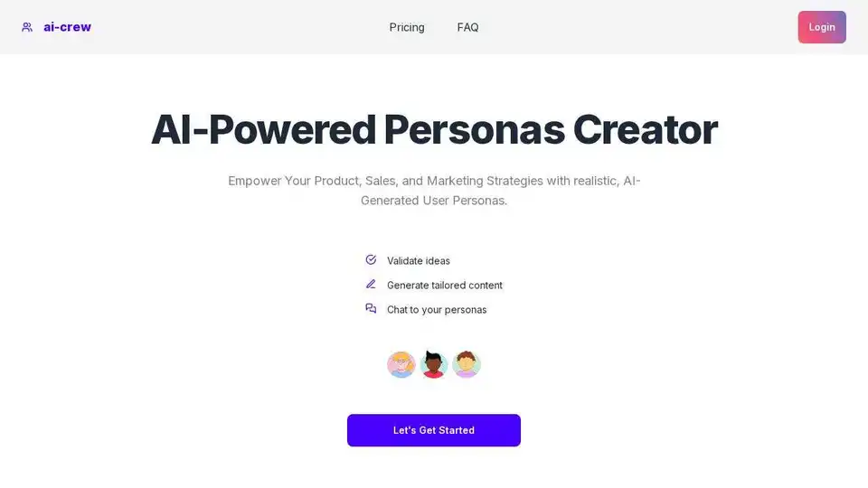Click the word Personas in the large headline

point(473,130)
